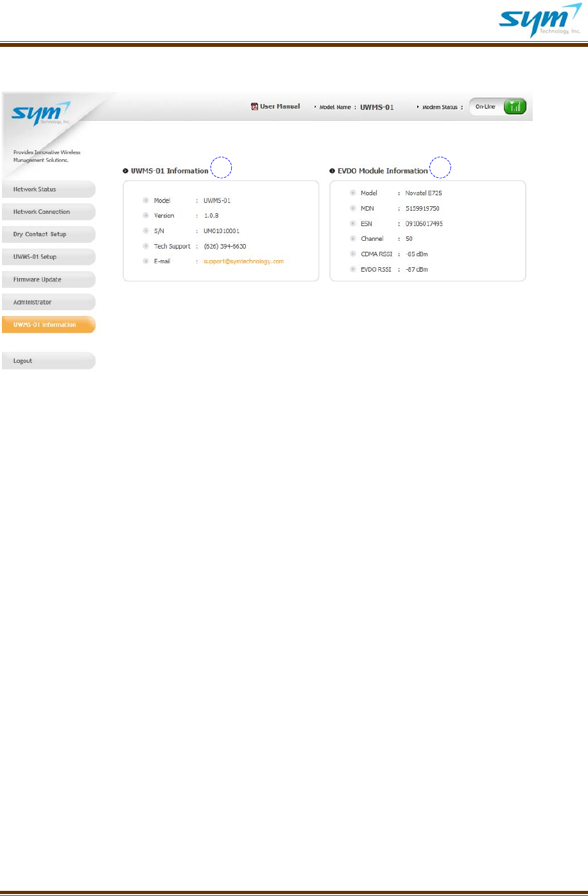This screenshot has width=588, height=896.
Task: Select serial number UM01010001
Action: click(x=221, y=231)
